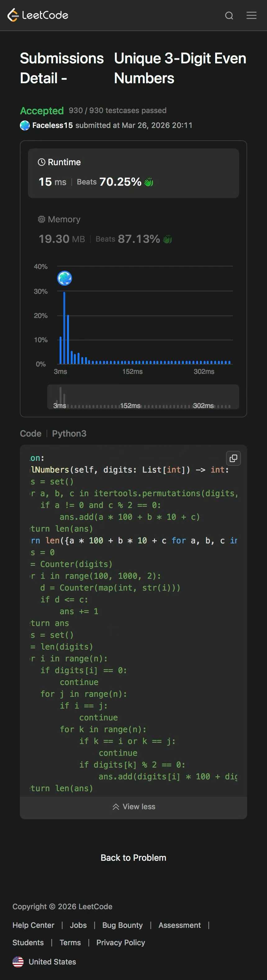Select the Memory stats card
The width and height of the screenshot is (267, 980).
click(133, 230)
